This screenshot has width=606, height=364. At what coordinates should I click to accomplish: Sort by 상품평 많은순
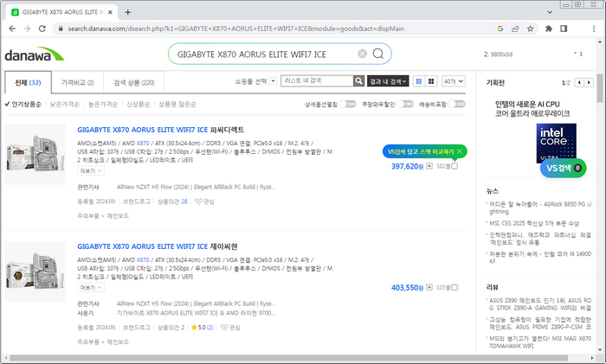click(177, 105)
